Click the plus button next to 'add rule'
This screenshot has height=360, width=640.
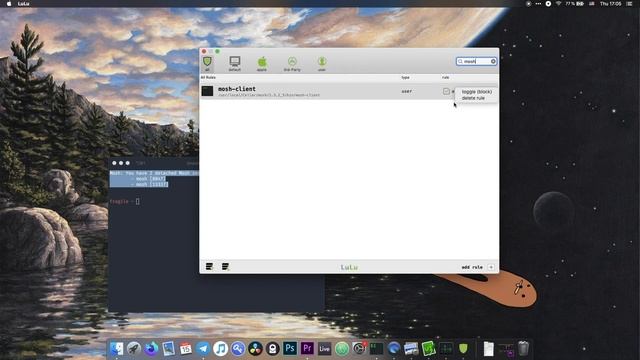pos(491,267)
